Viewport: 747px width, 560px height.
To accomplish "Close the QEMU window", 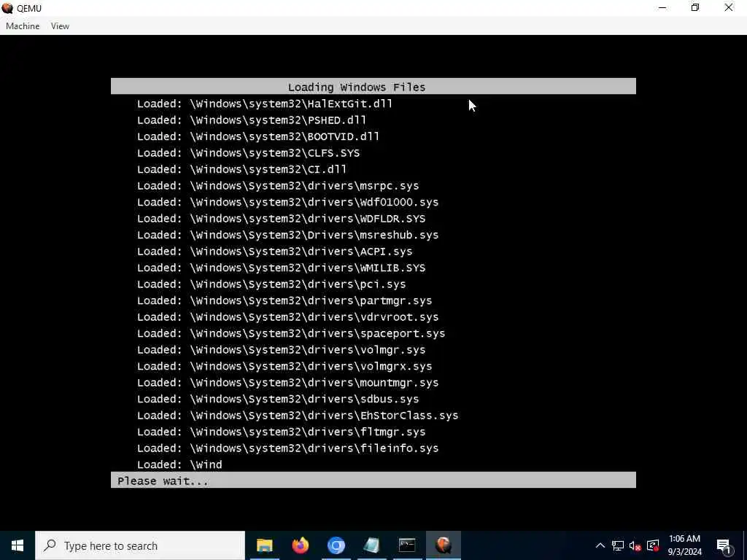I will [x=729, y=8].
